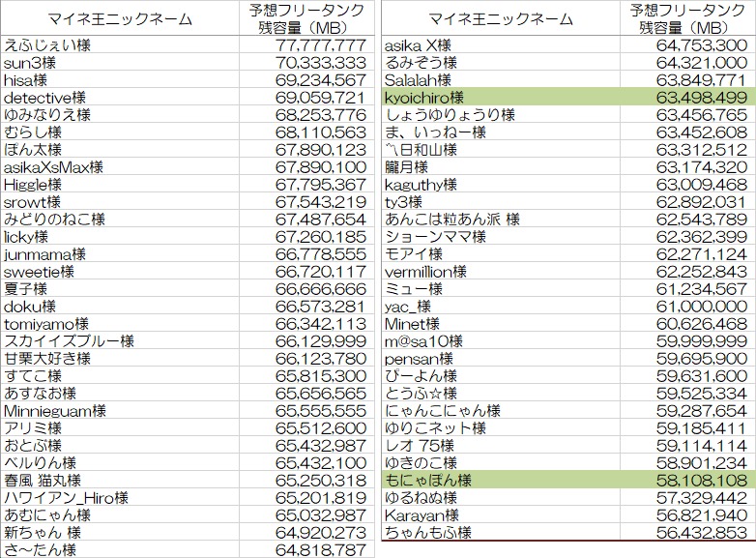Select the detective様 row name
756x558 pixels.
tap(48, 98)
